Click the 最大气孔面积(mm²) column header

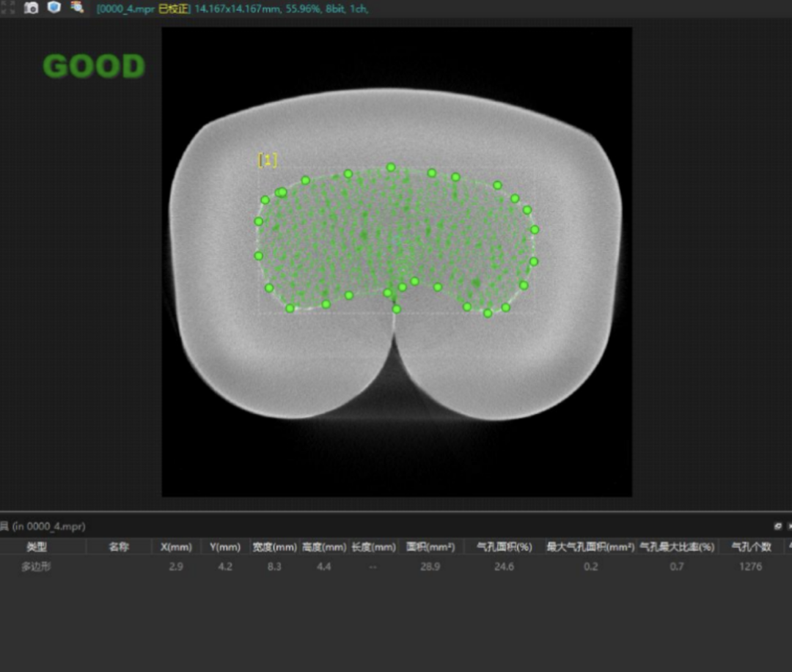coord(590,547)
